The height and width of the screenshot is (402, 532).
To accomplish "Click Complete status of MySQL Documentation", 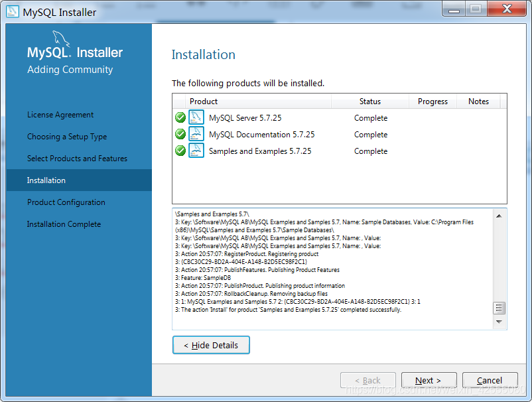I will coord(371,135).
